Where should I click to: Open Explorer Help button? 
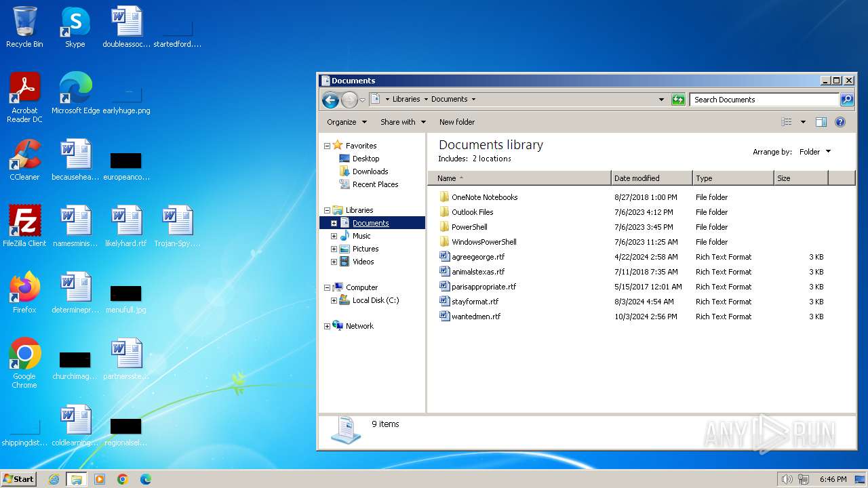click(x=840, y=122)
